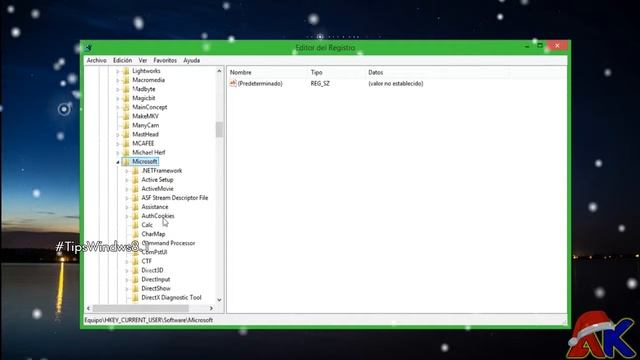Click the Nombre column header
The height and width of the screenshot is (360, 640).
coord(267,72)
